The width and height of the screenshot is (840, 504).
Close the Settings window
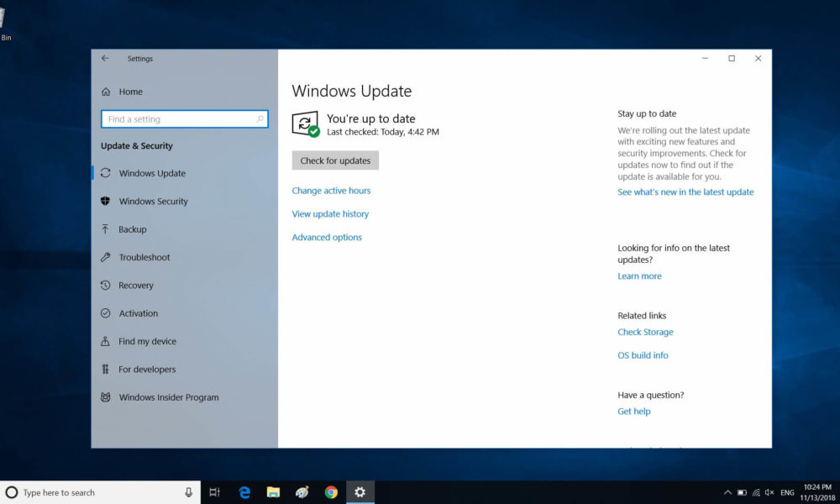tap(758, 59)
